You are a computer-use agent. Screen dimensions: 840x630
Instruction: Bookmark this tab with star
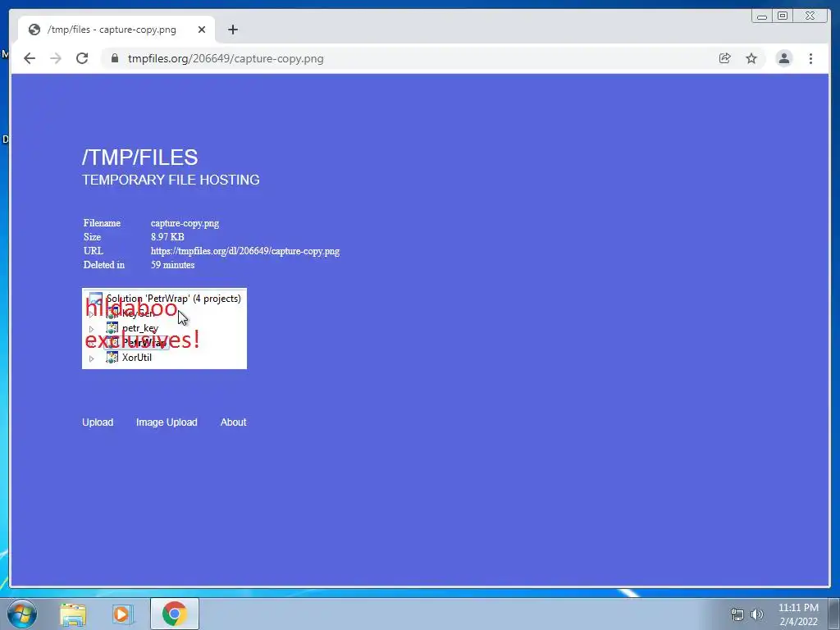(x=751, y=58)
